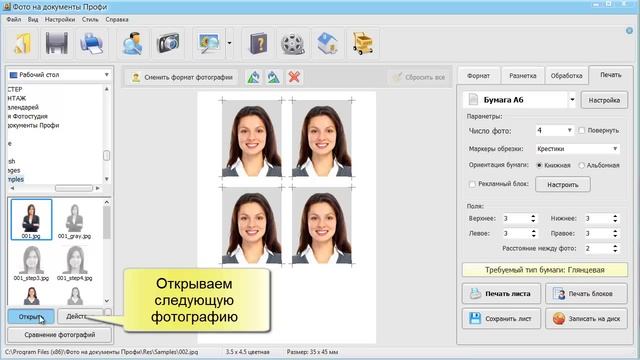The image size is (640, 360).
Task: Open the help book icon
Action: 258,43
